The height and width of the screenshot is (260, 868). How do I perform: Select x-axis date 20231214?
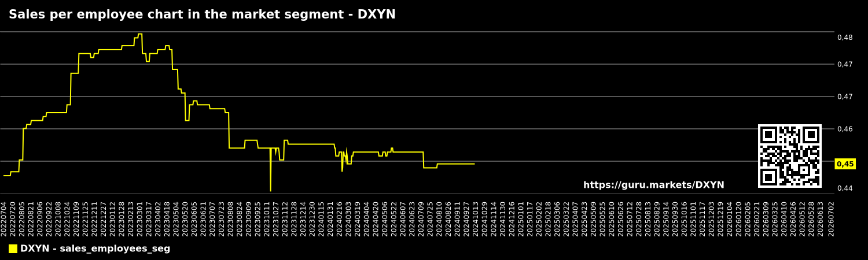click(x=303, y=218)
